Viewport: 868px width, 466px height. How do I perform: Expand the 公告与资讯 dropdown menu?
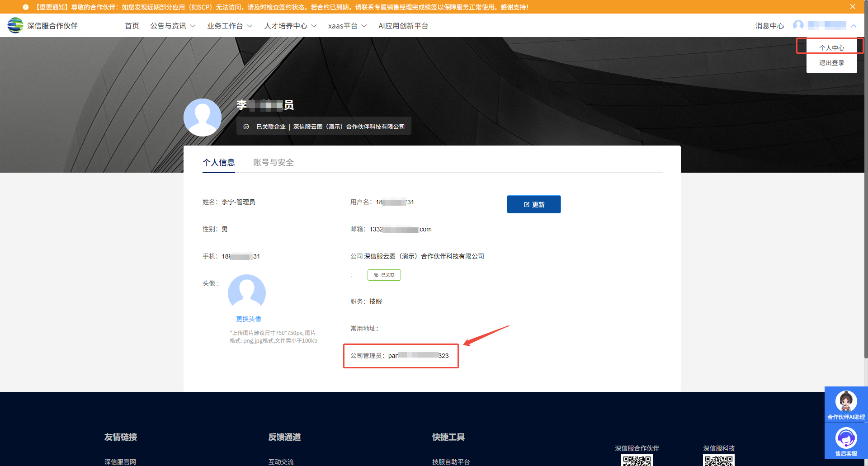(x=173, y=26)
